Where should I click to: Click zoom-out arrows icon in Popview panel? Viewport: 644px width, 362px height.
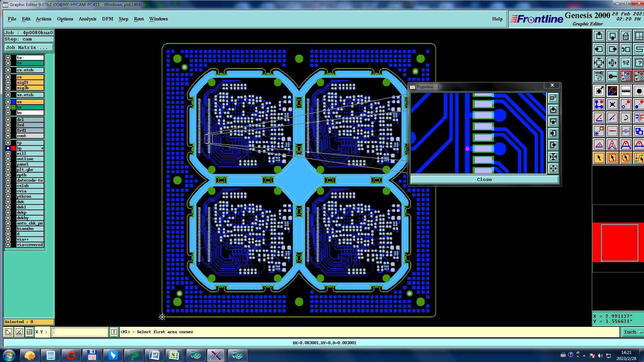click(x=553, y=168)
